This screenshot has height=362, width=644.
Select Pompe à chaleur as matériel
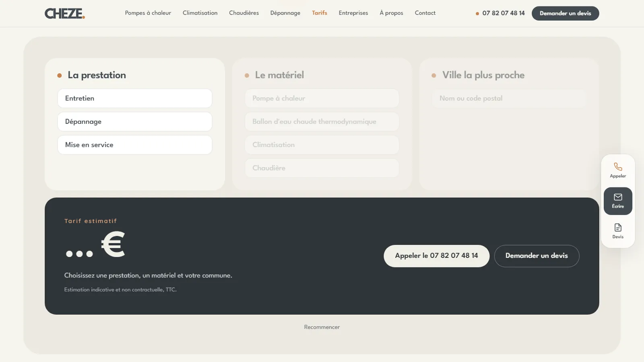tap(322, 99)
